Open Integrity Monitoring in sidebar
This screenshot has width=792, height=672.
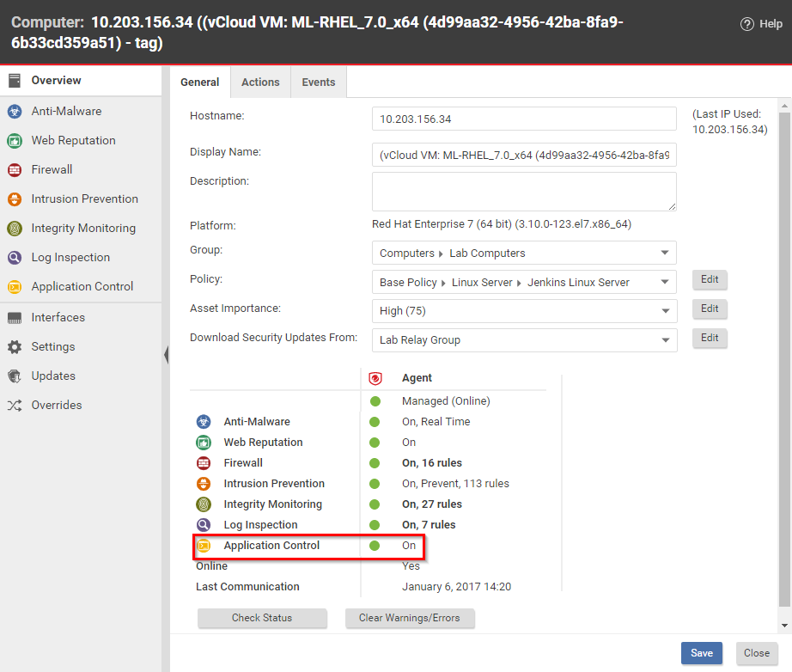click(82, 228)
